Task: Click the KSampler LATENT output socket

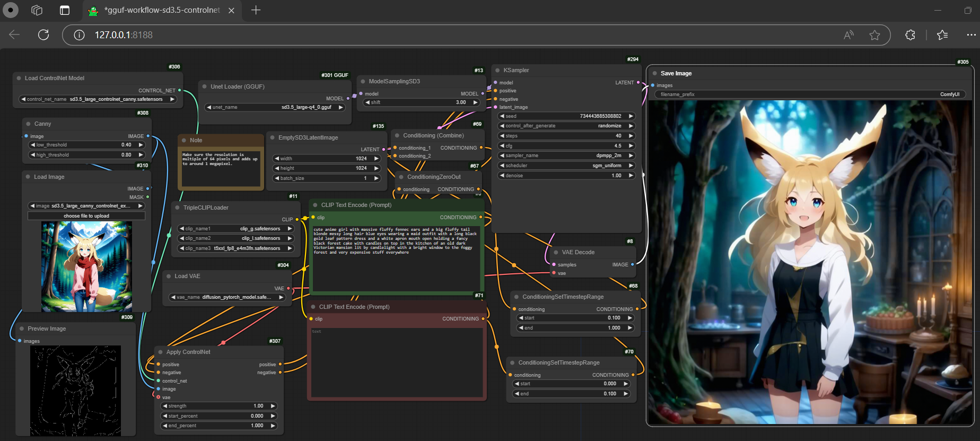Action: click(x=638, y=83)
